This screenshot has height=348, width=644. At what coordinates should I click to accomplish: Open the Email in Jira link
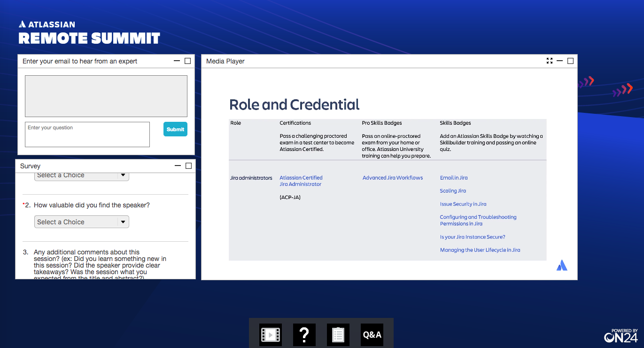pos(454,178)
